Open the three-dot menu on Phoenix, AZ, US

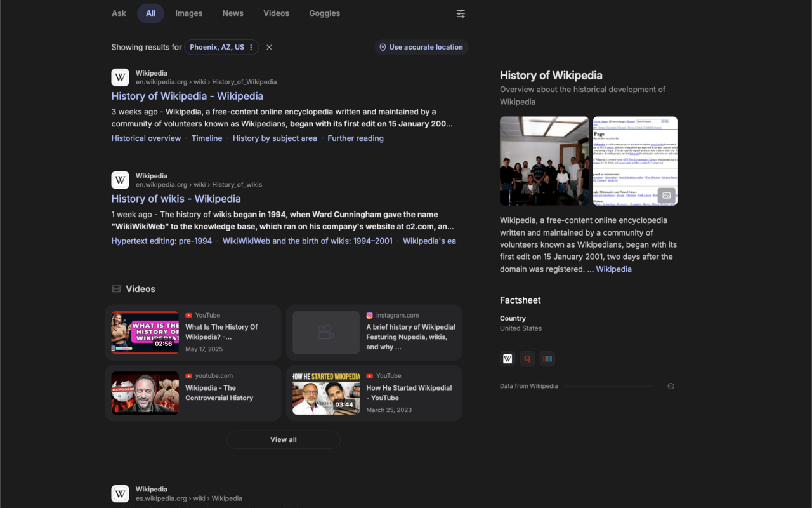(251, 47)
